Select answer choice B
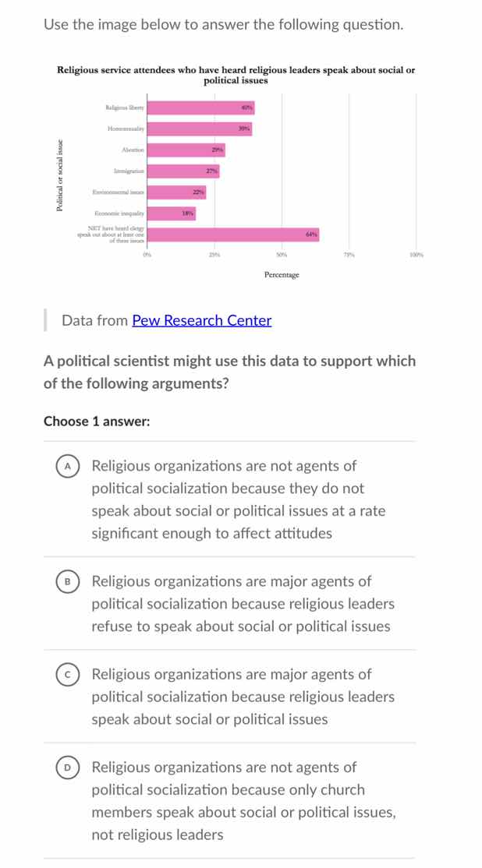Viewport: 482px width, 868px height. [69, 580]
